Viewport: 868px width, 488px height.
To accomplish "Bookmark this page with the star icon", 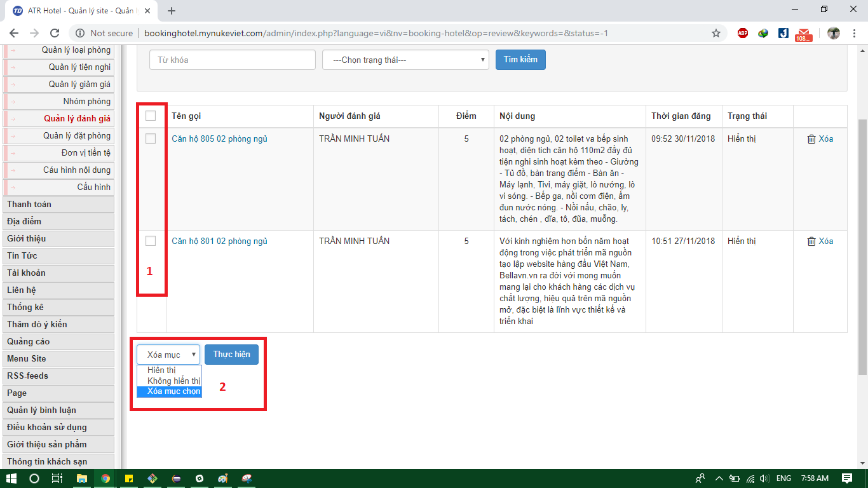I will coord(716,33).
